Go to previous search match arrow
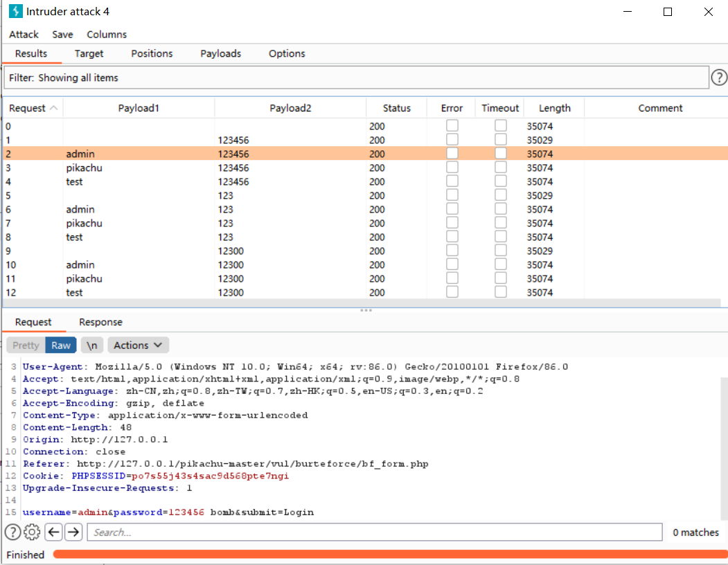The image size is (728, 565). click(54, 532)
